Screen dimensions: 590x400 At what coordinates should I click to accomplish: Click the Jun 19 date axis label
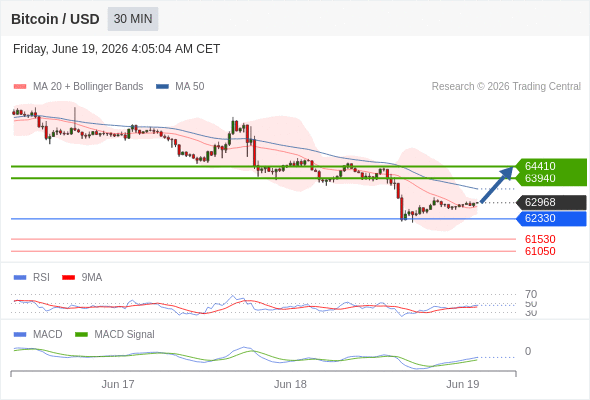tap(463, 384)
